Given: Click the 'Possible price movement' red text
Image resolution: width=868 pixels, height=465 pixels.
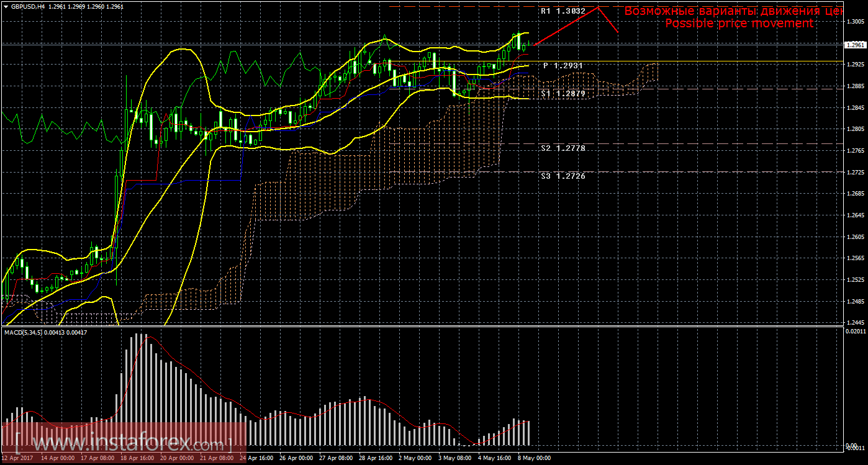Looking at the screenshot, I should click(x=739, y=24).
